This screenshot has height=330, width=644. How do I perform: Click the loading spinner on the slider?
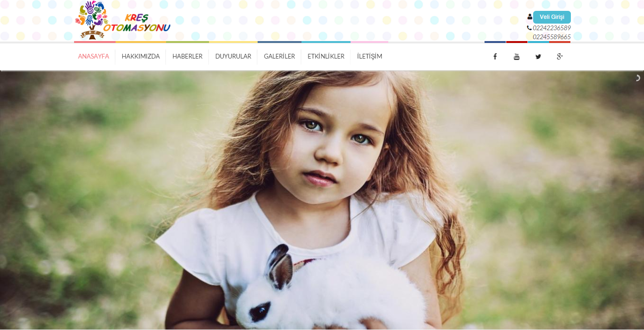pos(638,78)
